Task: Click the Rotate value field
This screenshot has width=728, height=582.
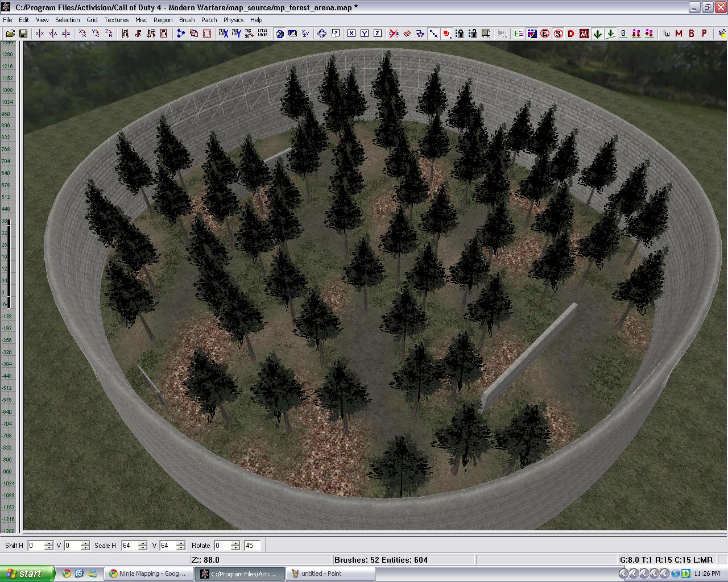Action: coord(222,546)
